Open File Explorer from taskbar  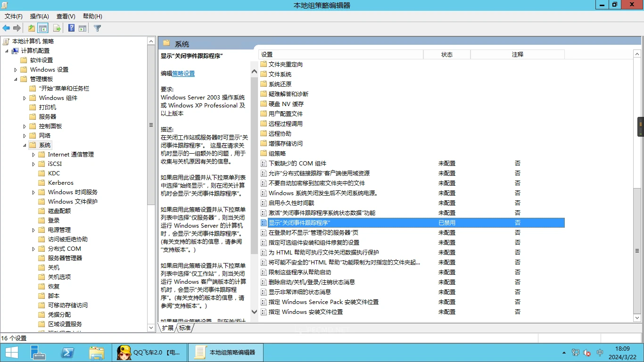coord(97,352)
